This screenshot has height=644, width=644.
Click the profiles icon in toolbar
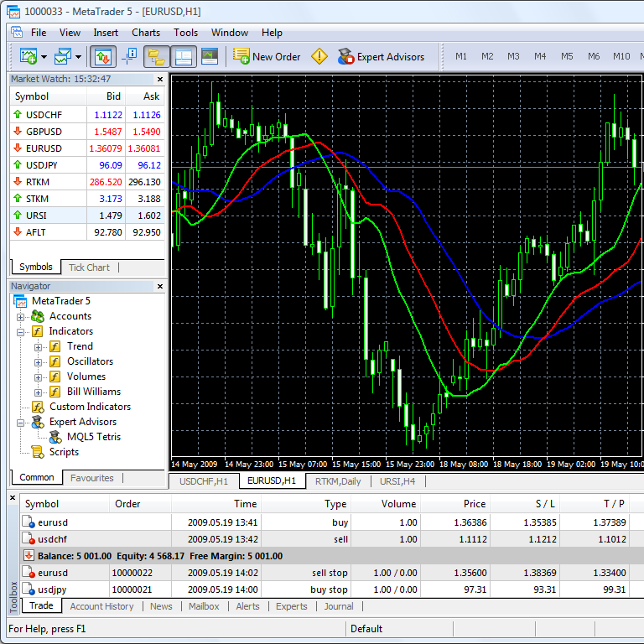(63, 57)
